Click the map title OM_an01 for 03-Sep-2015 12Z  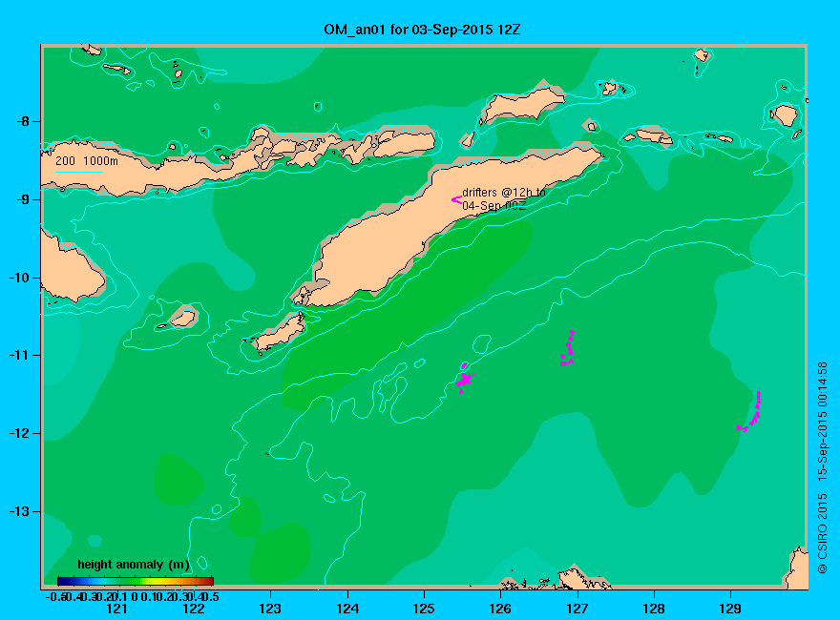(422, 30)
